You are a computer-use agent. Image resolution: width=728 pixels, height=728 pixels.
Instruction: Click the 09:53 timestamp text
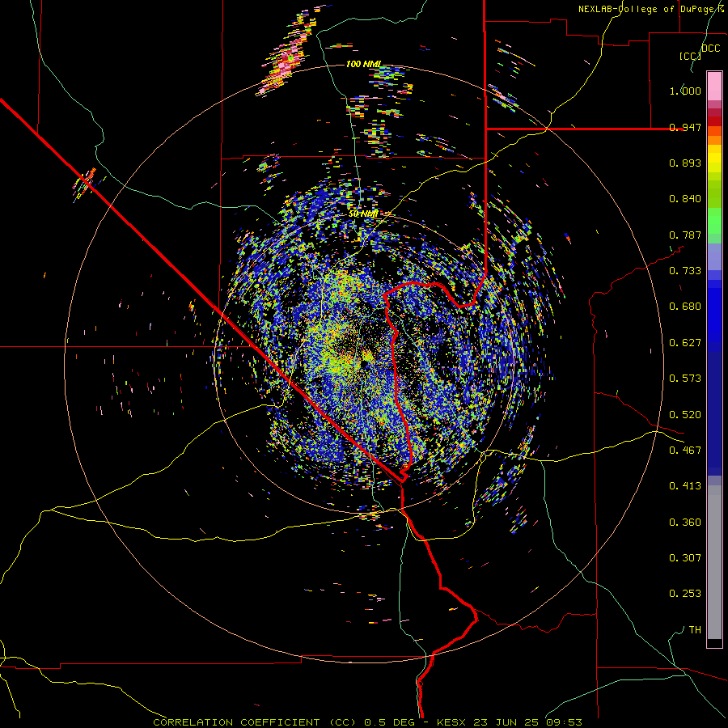click(565, 722)
